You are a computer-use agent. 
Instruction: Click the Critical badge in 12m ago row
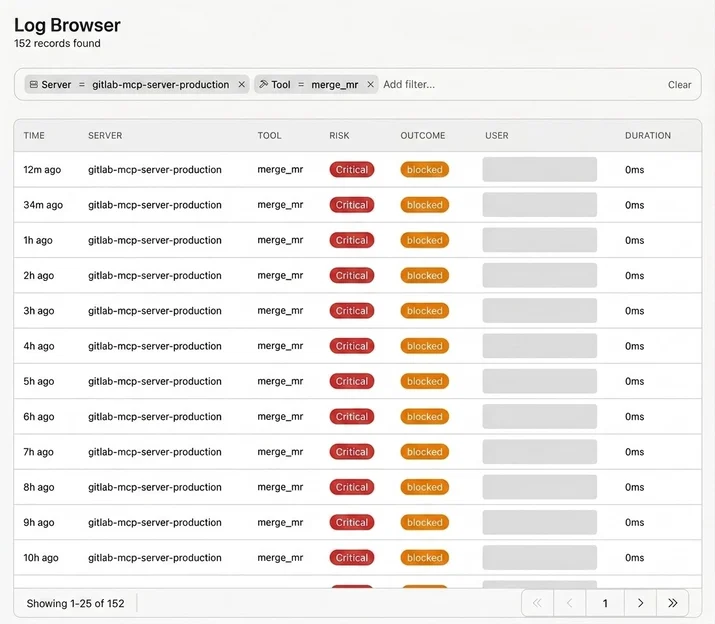[x=352, y=170]
